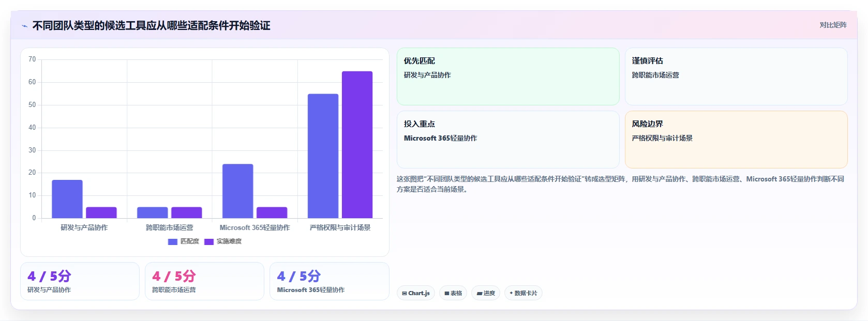Viewport: 868px width, 321px height.
Task: Click the x-axis label Microsoft 365轻量协作
Action: (x=255, y=227)
